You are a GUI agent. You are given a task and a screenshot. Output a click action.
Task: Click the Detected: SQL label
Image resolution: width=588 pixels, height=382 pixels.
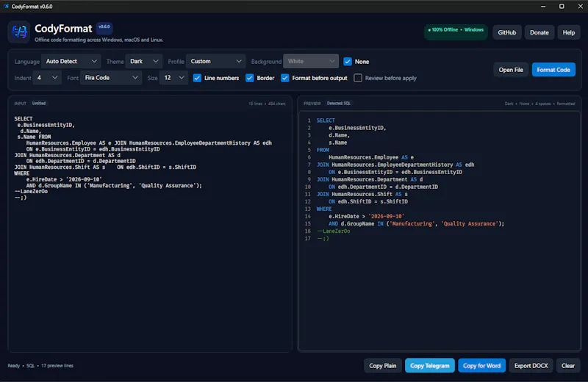pyautogui.click(x=339, y=103)
